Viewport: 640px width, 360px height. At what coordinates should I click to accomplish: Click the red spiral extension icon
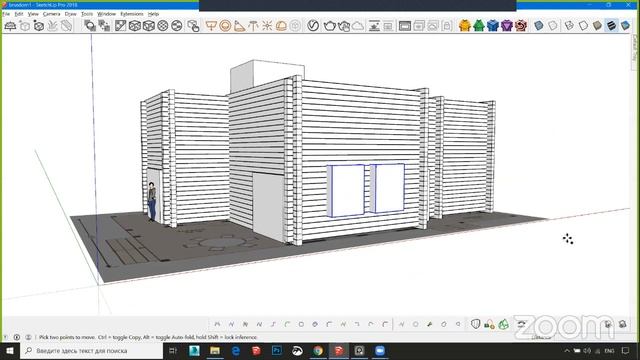coord(521,26)
